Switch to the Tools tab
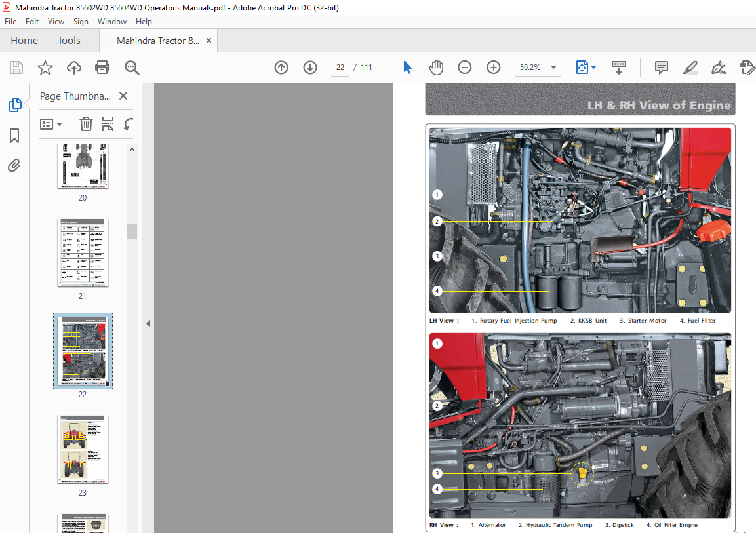Image resolution: width=756 pixels, height=533 pixels. [x=69, y=41]
